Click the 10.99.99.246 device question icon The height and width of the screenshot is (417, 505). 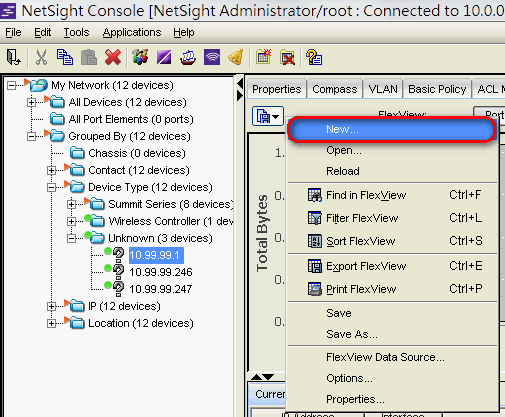118,271
